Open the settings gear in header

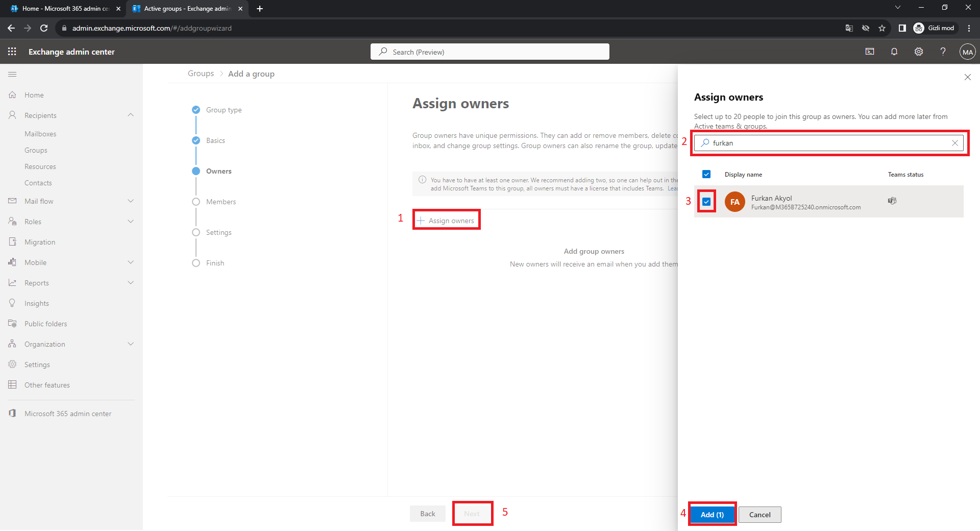coord(918,52)
